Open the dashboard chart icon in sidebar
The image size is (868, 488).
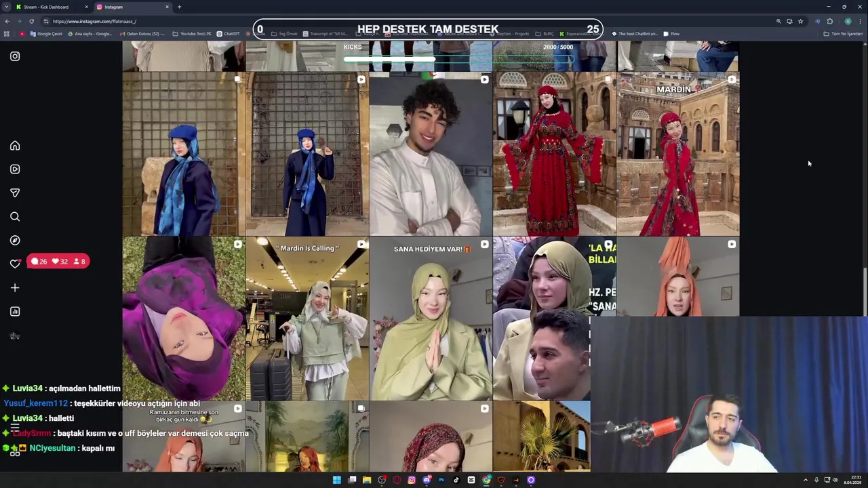[15, 312]
